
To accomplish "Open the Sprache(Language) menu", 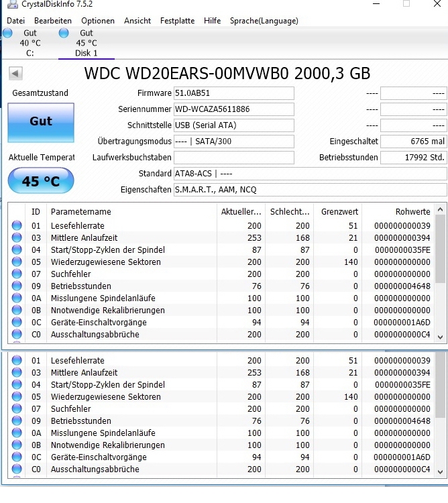I will click(264, 21).
